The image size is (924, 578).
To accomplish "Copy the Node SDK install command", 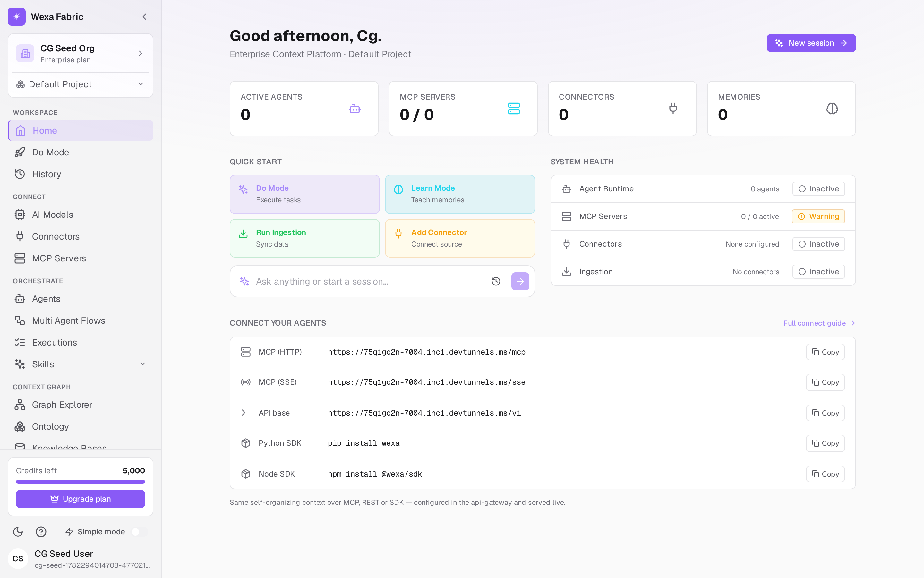I will point(825,474).
